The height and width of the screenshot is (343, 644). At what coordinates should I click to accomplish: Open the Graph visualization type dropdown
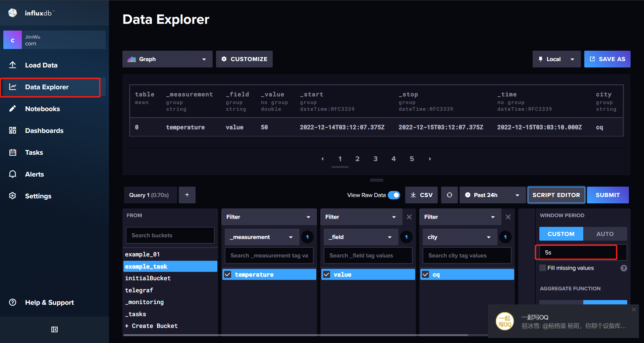pyautogui.click(x=167, y=59)
